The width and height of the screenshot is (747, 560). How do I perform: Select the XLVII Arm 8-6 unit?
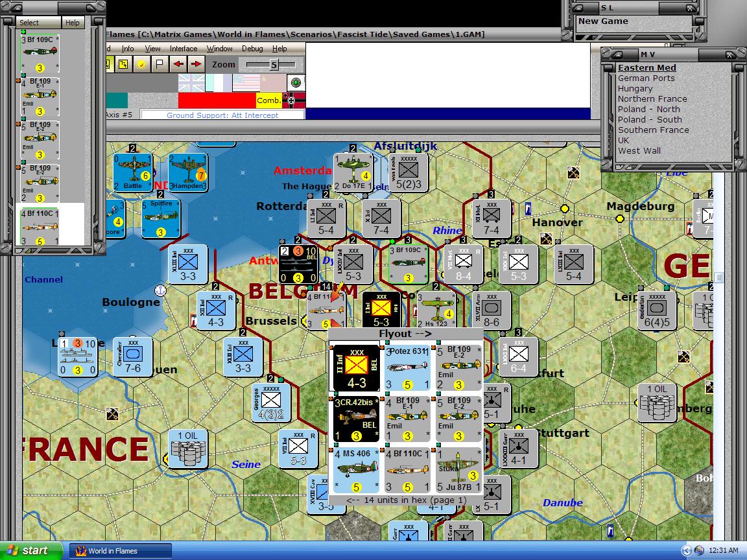click(492, 310)
